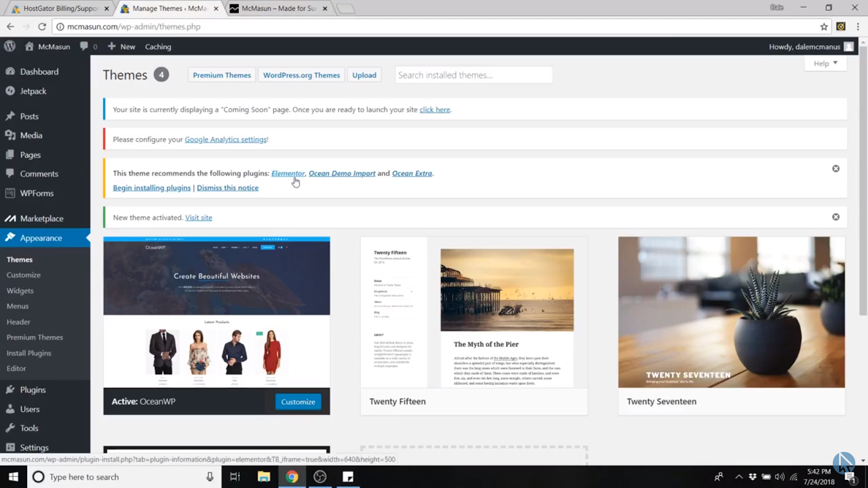Click the Media library icon
Image resolution: width=868 pixels, height=488 pixels.
[10, 136]
